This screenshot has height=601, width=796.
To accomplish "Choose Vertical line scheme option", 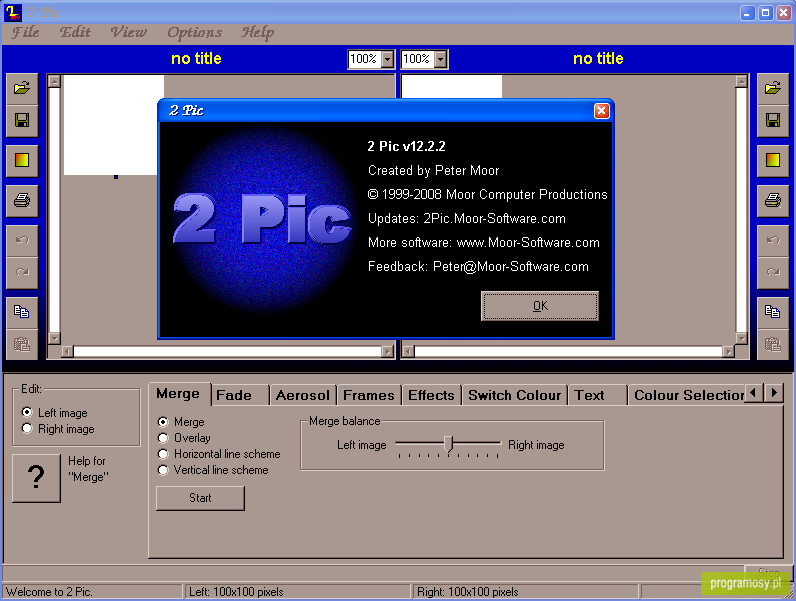I will pyautogui.click(x=163, y=470).
